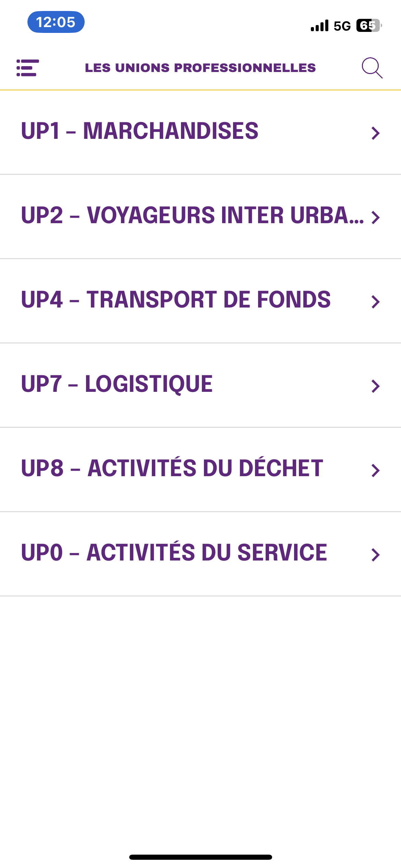Tap the 12:05 time pill

point(56,22)
